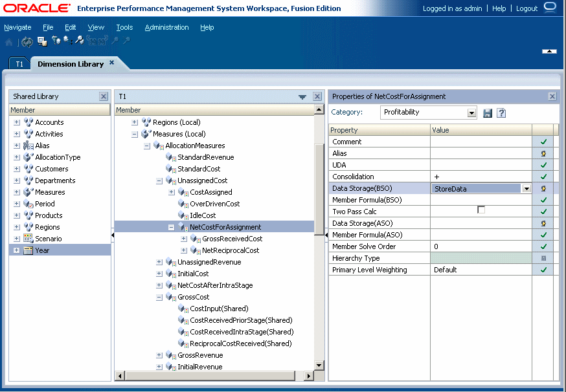Click the status icon in Alias row
The image size is (566, 392).
click(x=543, y=153)
